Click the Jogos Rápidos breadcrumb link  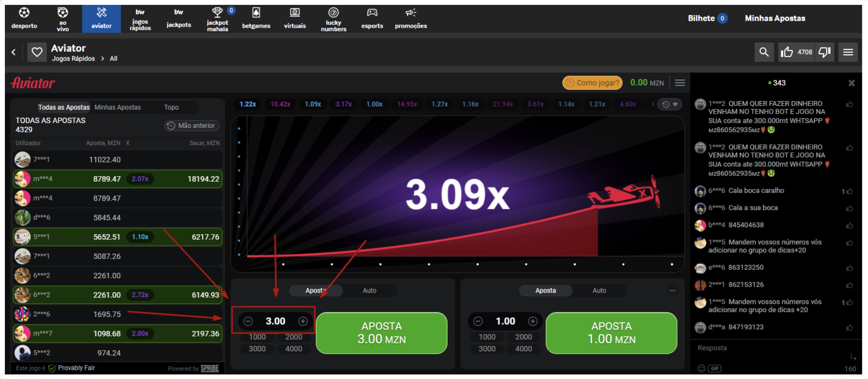(73, 59)
